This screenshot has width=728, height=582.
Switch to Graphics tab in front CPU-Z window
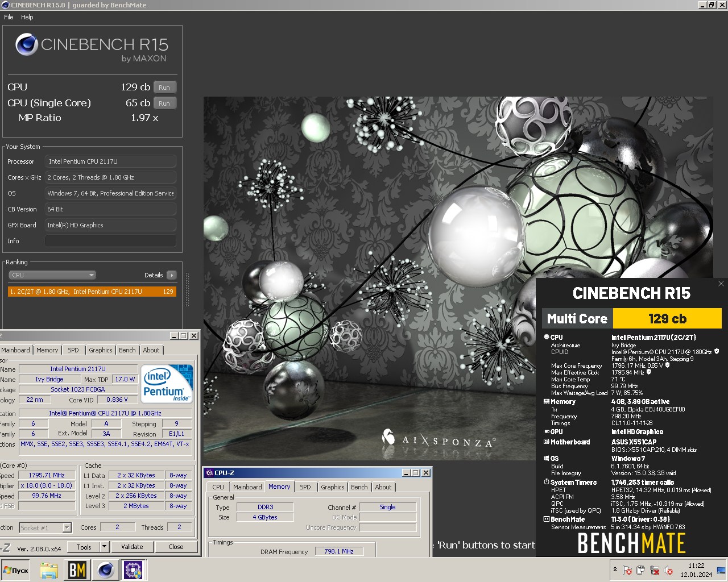[x=333, y=487]
